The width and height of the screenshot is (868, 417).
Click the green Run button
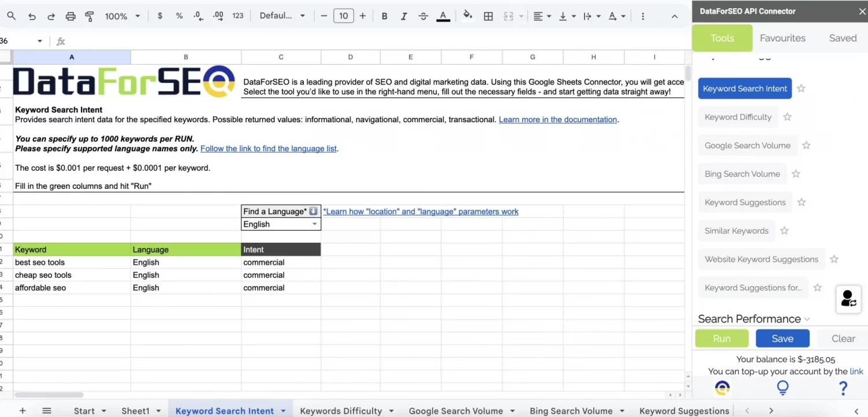point(722,339)
